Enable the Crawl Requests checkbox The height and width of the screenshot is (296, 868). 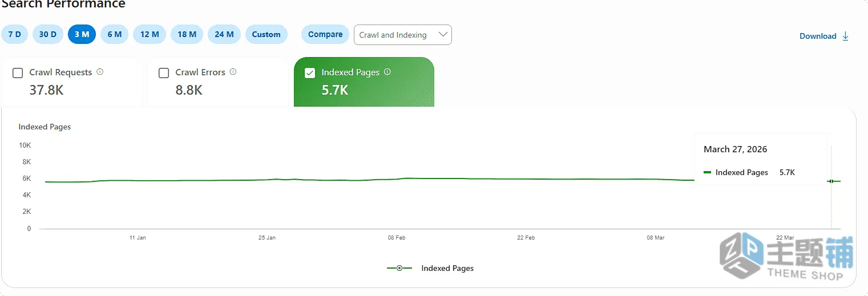point(18,73)
